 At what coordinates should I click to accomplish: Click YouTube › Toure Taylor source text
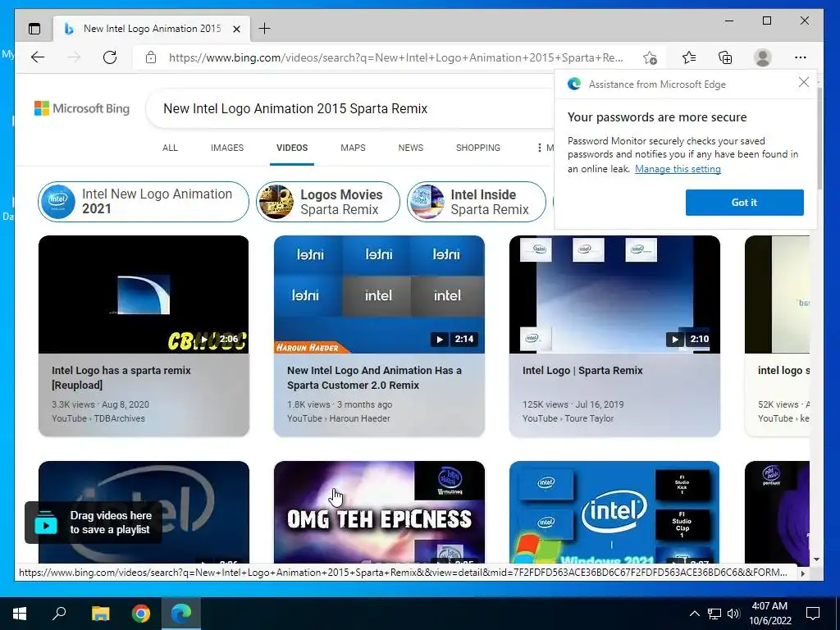[x=568, y=418]
